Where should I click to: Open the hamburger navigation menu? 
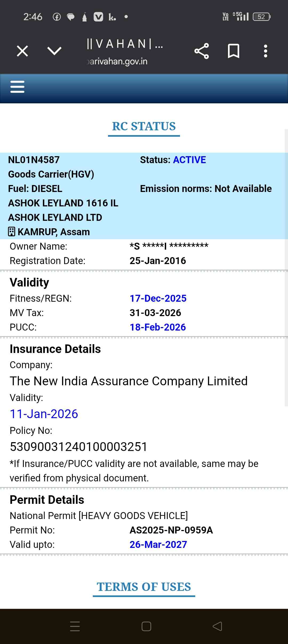point(17,87)
